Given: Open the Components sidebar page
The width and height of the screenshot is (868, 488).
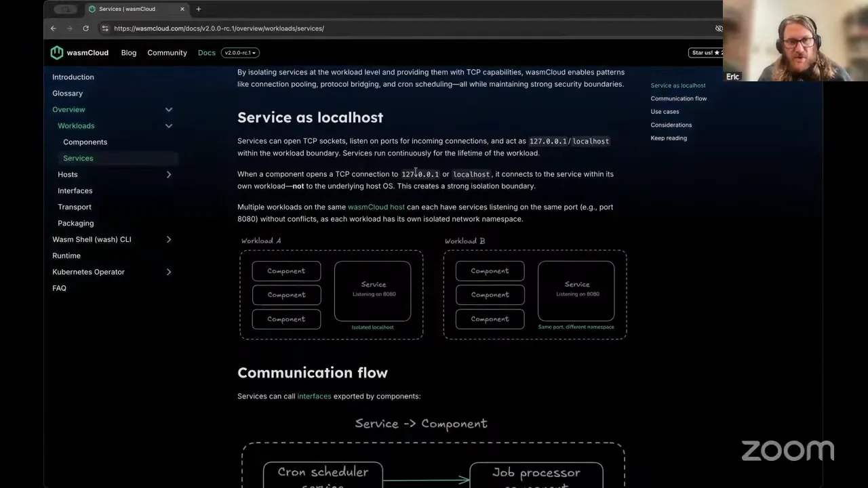Looking at the screenshot, I should [x=85, y=142].
